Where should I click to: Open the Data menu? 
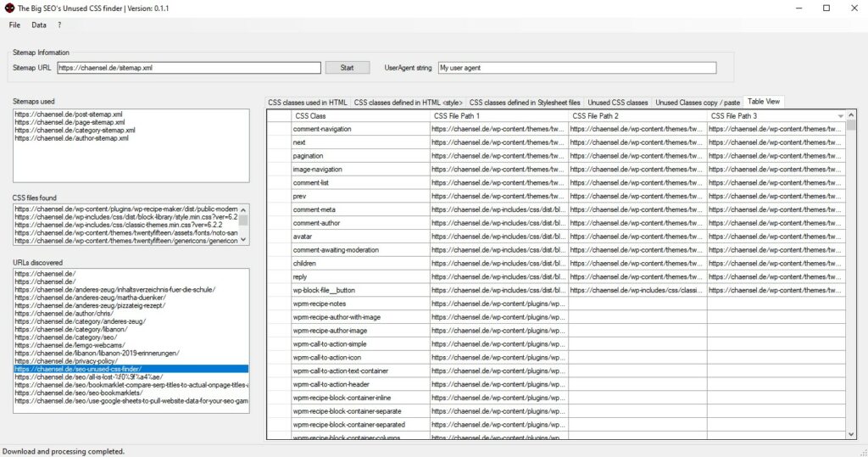pyautogui.click(x=39, y=25)
